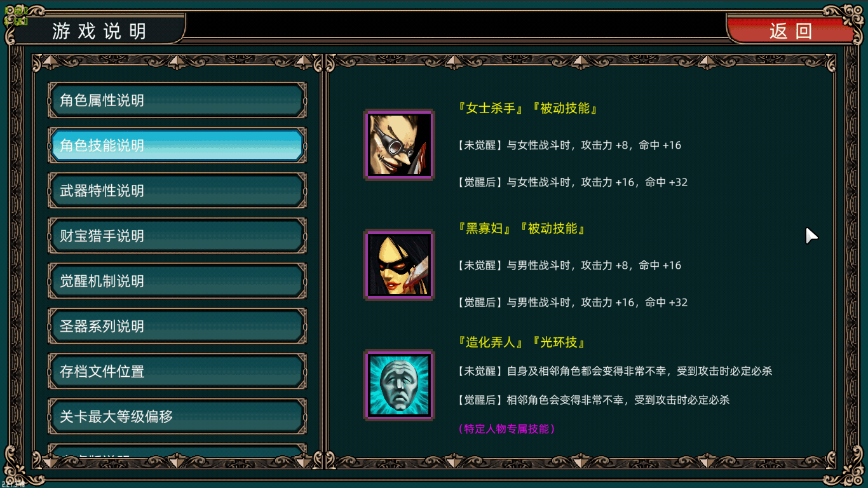Open 觉醒机制说明 section
868x488 pixels.
coord(177,281)
